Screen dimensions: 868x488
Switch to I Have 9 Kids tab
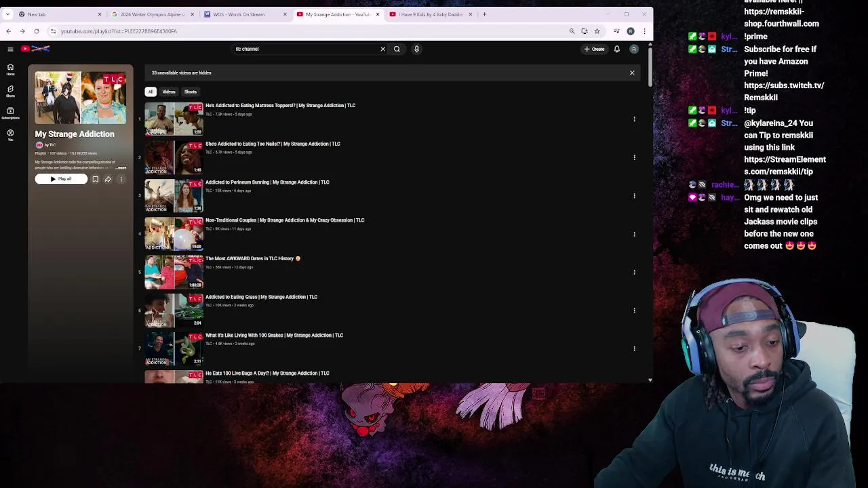click(431, 14)
